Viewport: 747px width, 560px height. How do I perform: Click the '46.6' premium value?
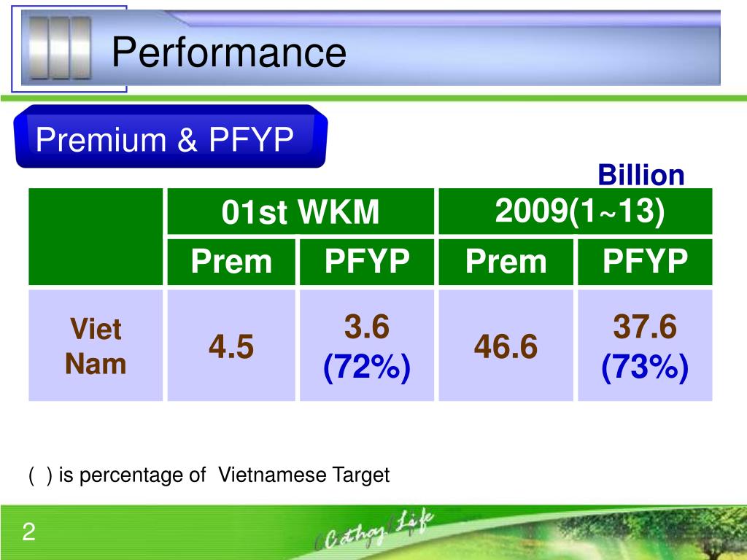[x=506, y=346]
